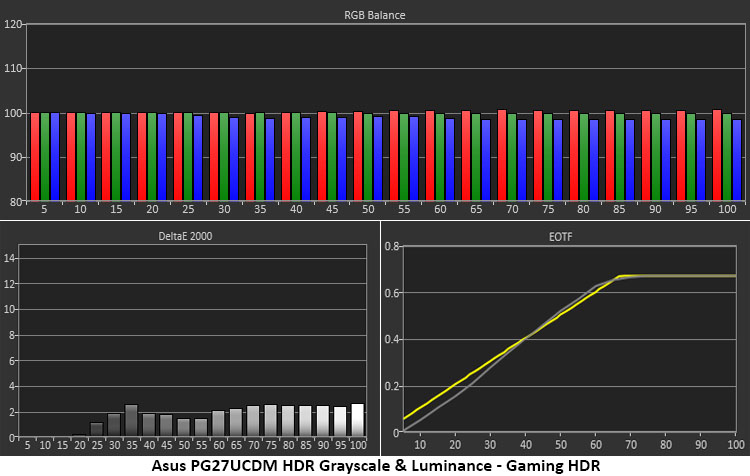Select the green bar at 50 in RGB Balance

(x=368, y=157)
